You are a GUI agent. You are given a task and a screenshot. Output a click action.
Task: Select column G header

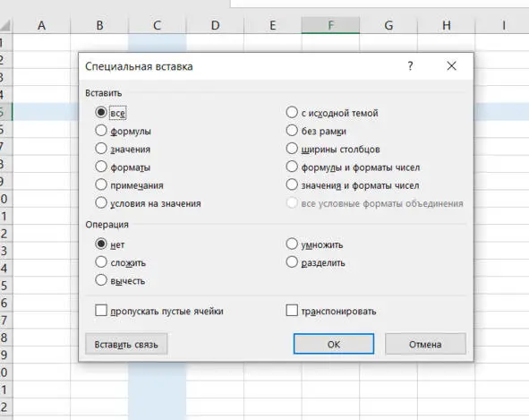pos(388,25)
